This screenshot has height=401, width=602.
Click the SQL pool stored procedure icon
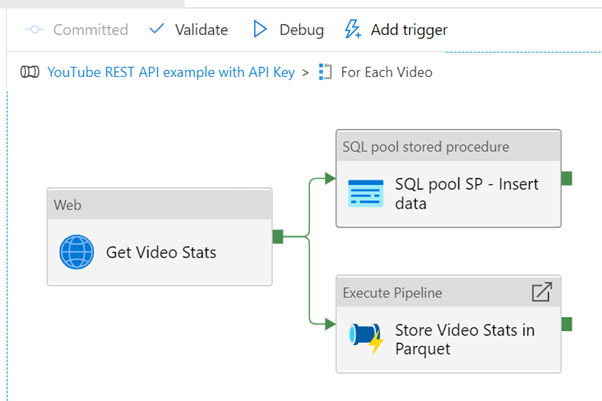pyautogui.click(x=365, y=193)
